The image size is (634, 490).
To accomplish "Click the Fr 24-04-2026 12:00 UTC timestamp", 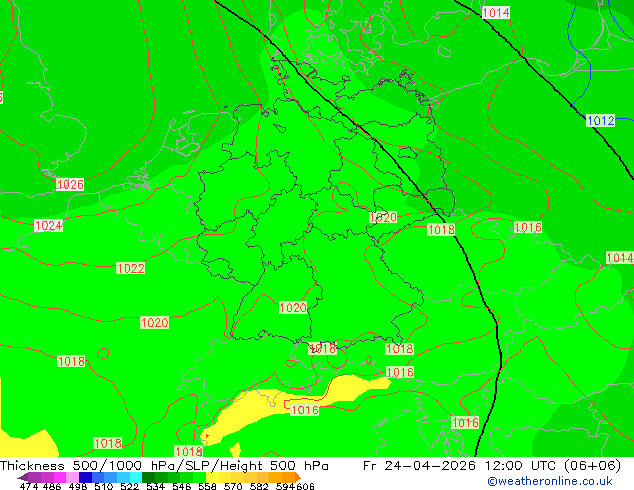I will coord(461,466).
